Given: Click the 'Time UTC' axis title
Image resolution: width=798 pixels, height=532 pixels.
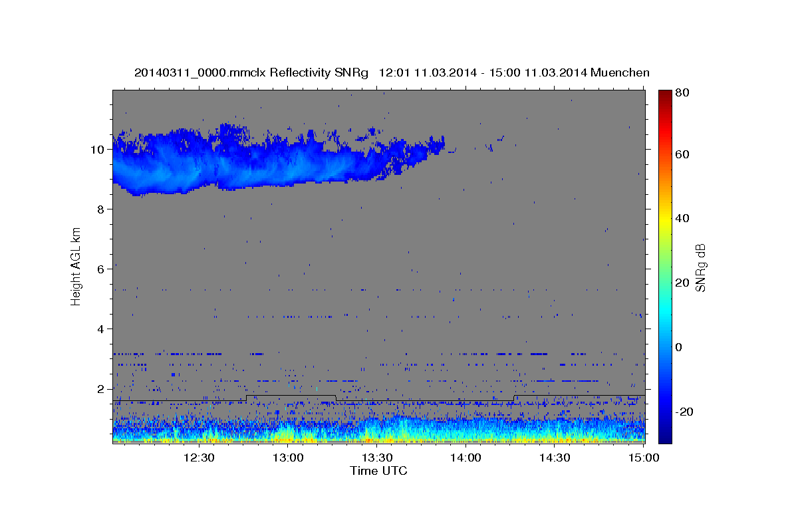Looking at the screenshot, I should point(378,471).
